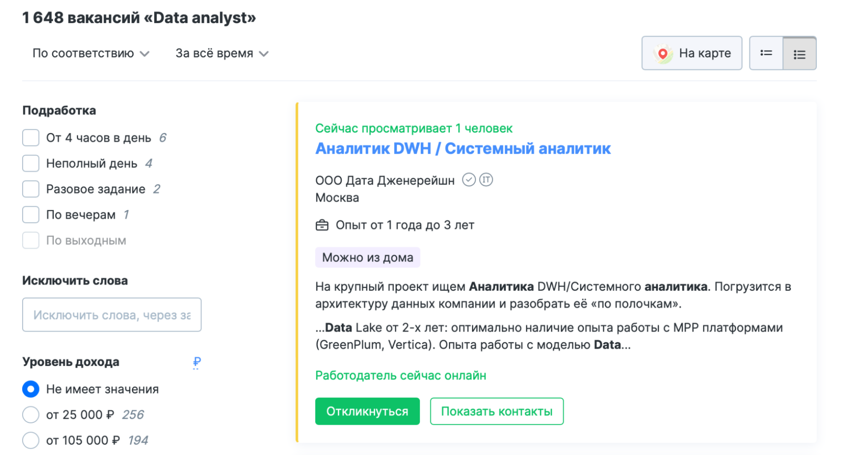
Task: Select the «от 25 000 ₽» income radio button
Action: coord(30,414)
